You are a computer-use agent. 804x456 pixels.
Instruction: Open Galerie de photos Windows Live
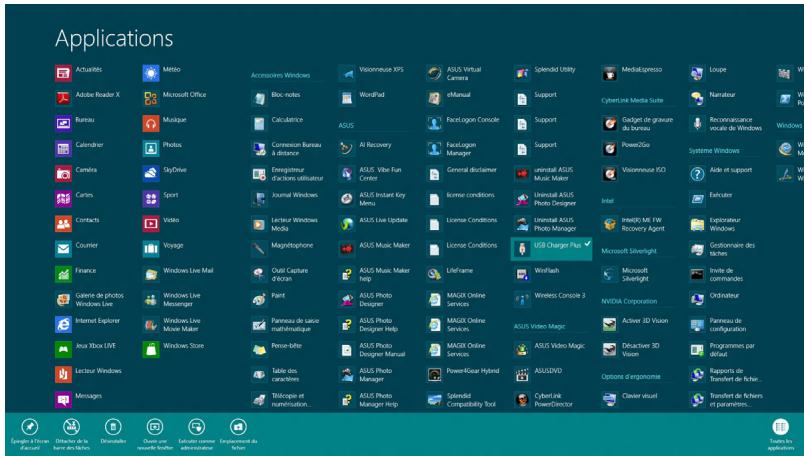tap(90, 299)
